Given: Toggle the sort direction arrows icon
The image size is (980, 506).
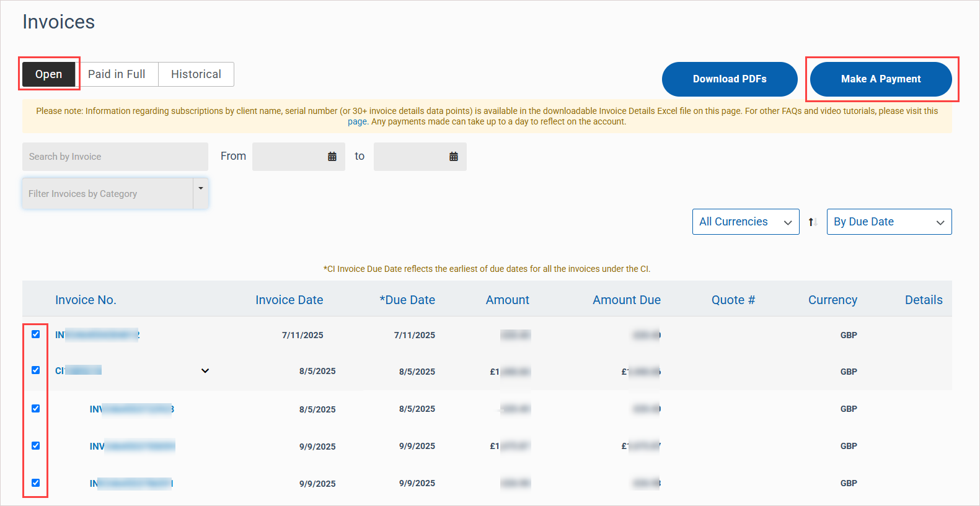Looking at the screenshot, I should pyautogui.click(x=813, y=222).
